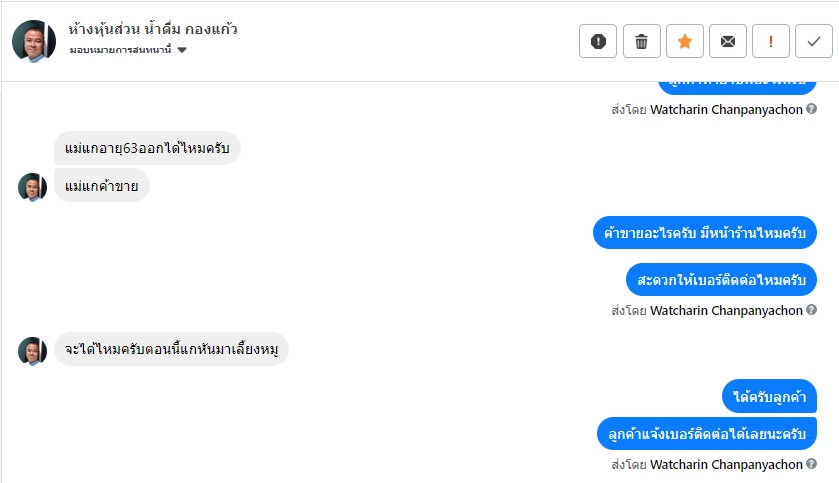Expand the มอบหมายการสนทนานี้ assignment dropdown
This screenshot has width=839, height=483.
[x=182, y=50]
